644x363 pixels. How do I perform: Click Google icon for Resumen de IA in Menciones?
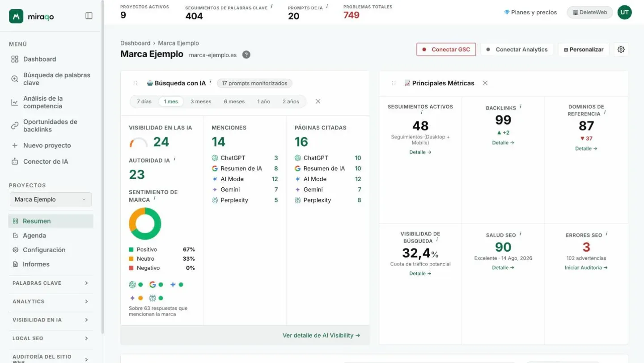coord(215,169)
